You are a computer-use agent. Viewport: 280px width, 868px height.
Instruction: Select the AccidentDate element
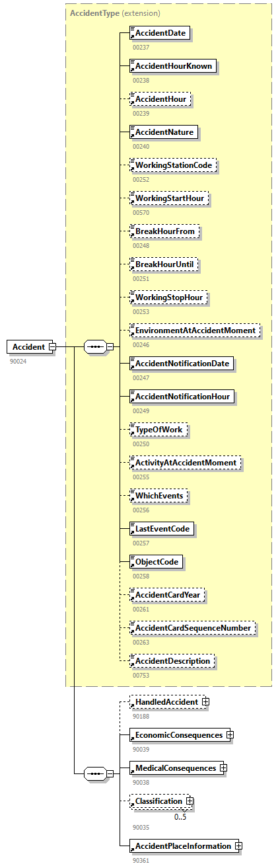160,32
